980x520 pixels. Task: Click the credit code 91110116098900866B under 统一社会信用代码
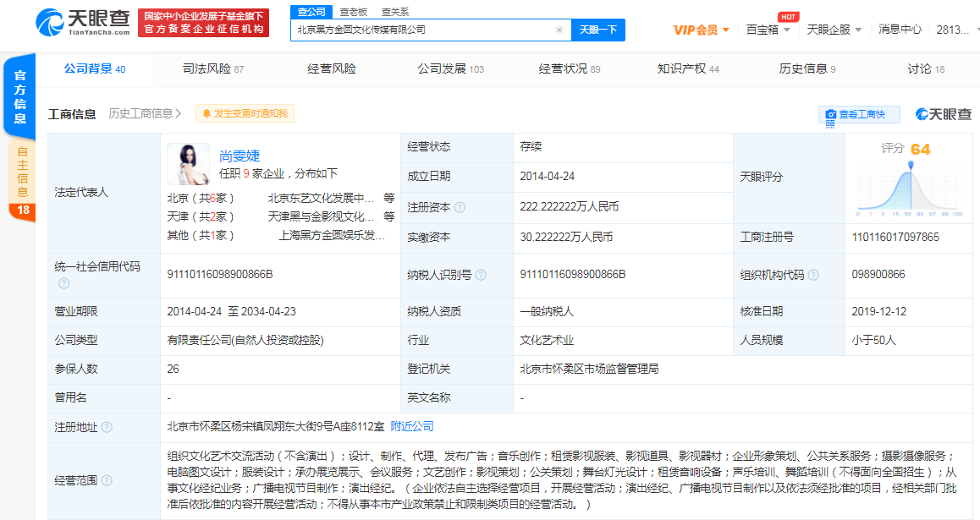tap(220, 275)
